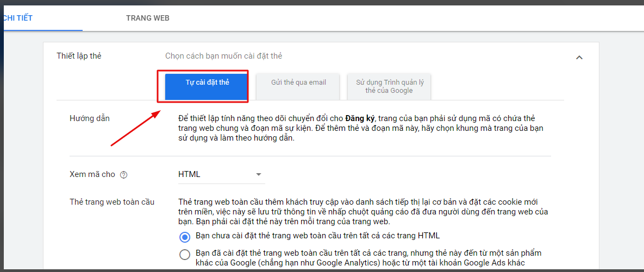
Task: Open the CHI TIẾT tab
Action: (17, 18)
